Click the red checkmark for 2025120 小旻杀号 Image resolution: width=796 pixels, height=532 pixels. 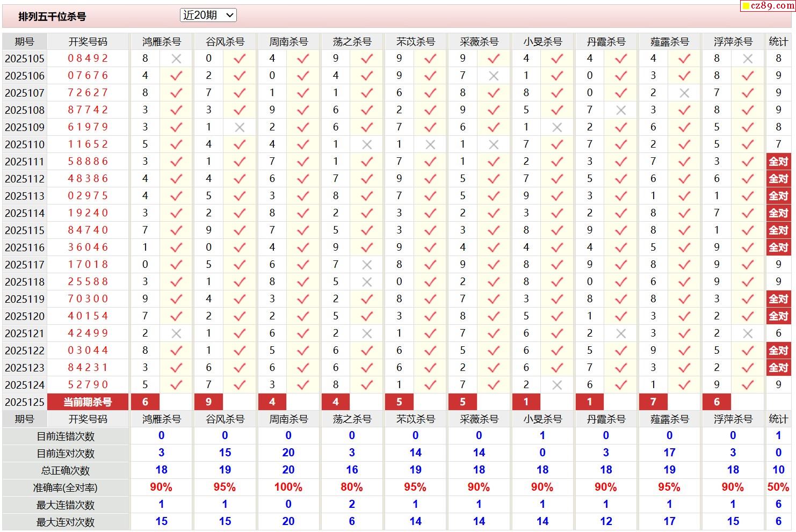(557, 316)
